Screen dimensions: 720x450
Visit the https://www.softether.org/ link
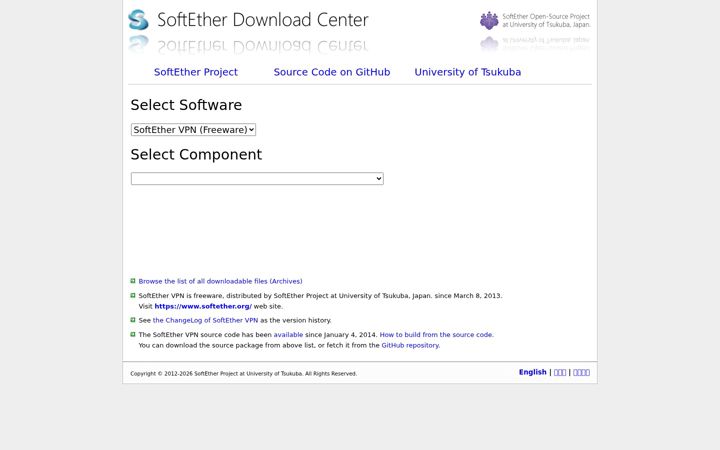point(203,306)
